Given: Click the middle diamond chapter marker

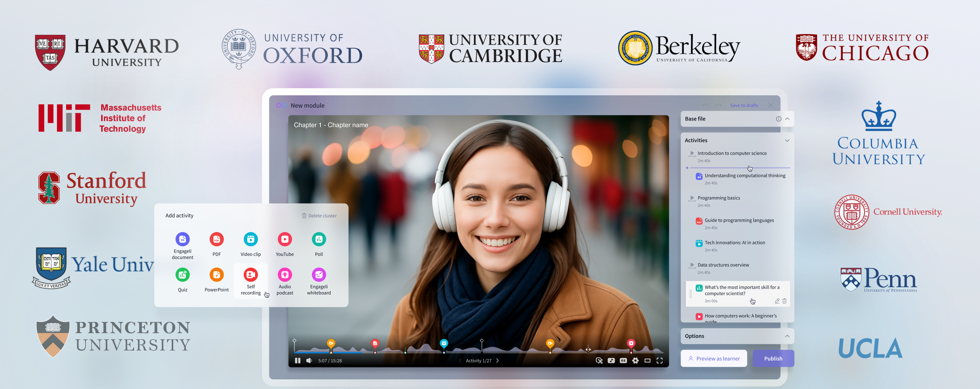Looking at the screenshot, I should 482,341.
